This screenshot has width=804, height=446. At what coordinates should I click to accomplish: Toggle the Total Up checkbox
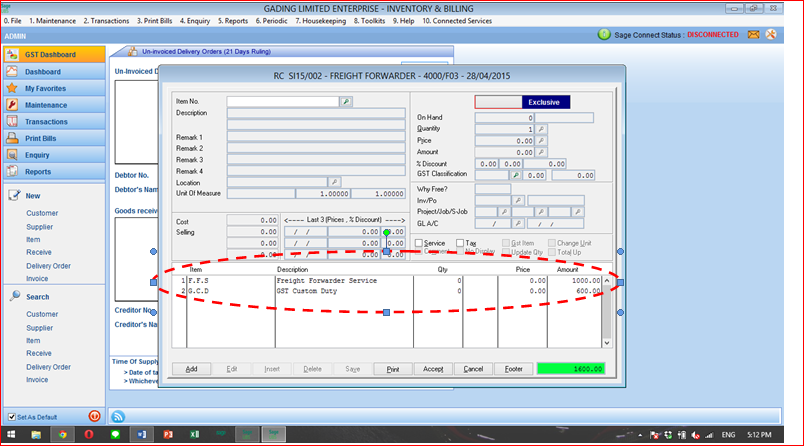point(552,252)
